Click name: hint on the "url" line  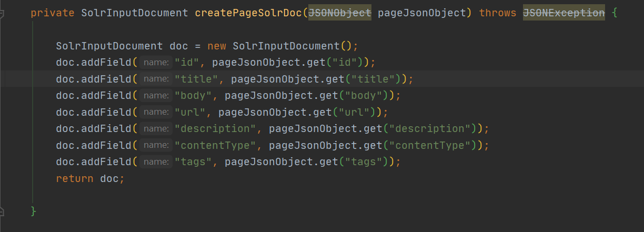pos(156,112)
